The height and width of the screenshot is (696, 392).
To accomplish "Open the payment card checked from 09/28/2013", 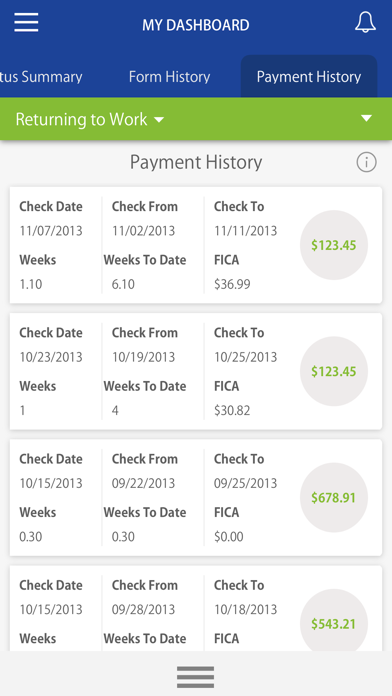I will pyautogui.click(x=196, y=608).
